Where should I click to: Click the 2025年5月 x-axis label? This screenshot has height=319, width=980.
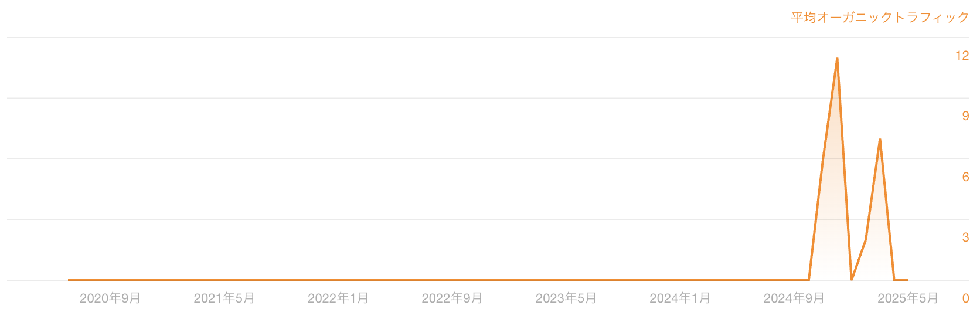[908, 298]
